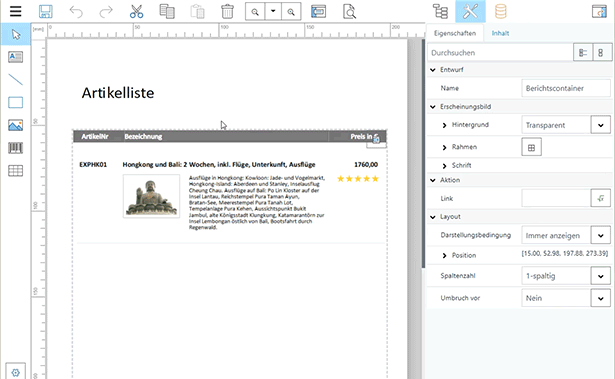Expand the Rahmen property

(444, 147)
